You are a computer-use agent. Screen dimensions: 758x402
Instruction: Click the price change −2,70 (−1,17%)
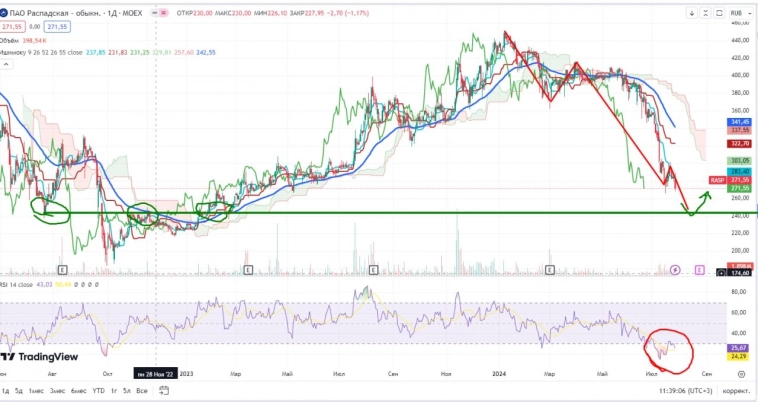(349, 13)
